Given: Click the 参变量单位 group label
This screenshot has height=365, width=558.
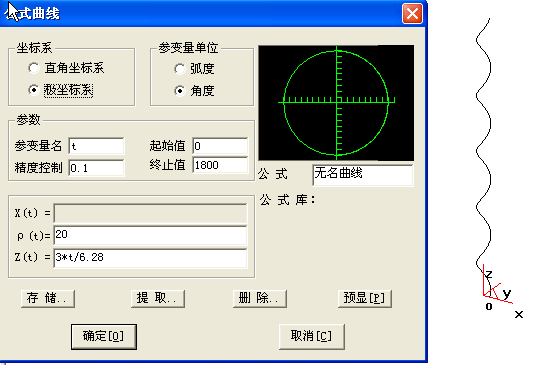Looking at the screenshot, I should (188, 48).
